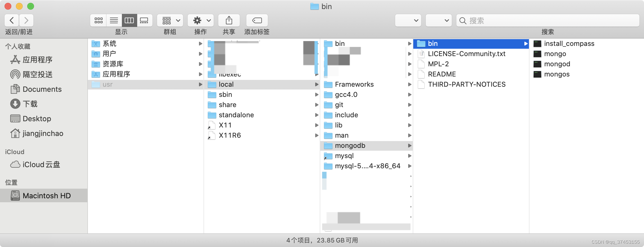This screenshot has width=644, height=247.
Task: Select the lib folder
Action: coord(367,125)
